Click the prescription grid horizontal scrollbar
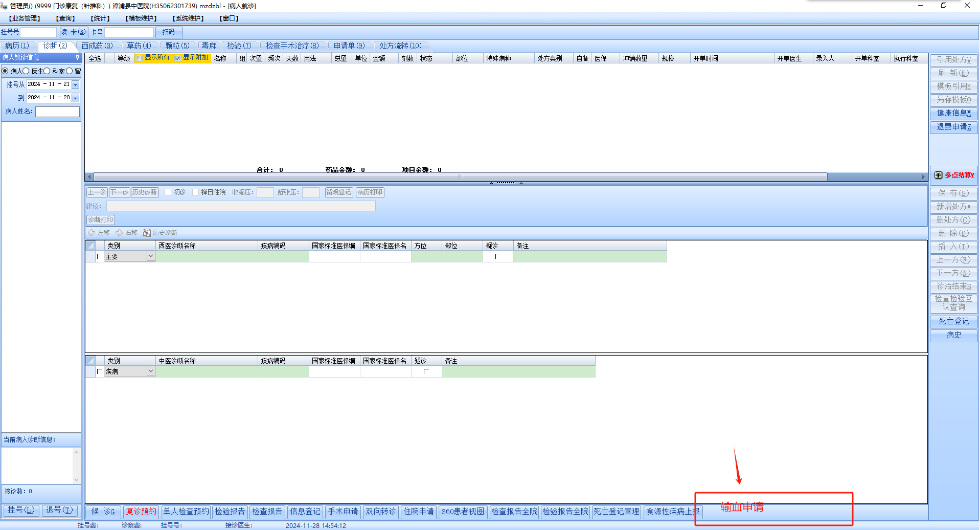 coord(460,177)
